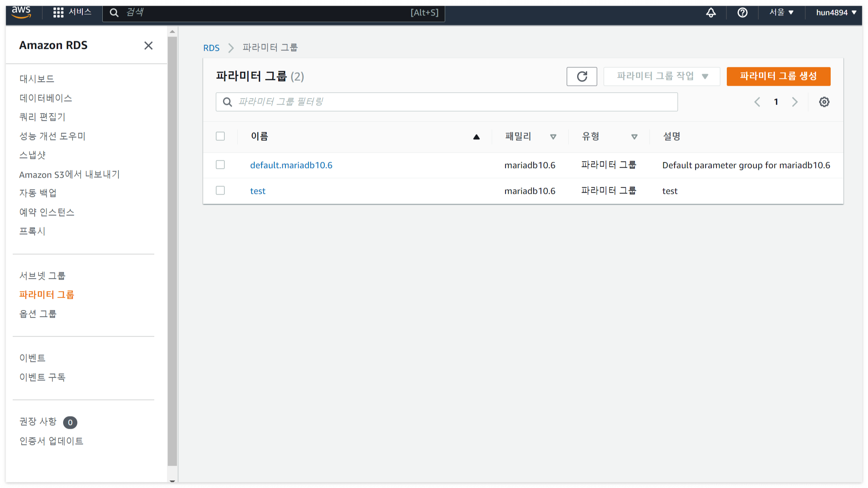Screen dimensions: 868x488
Task: Sort by the family column arrow
Action: 553,137
